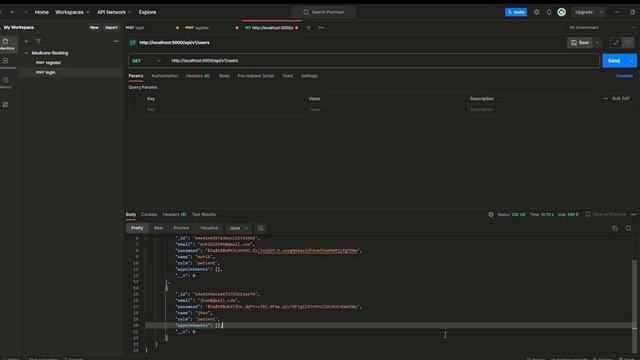Click the Save request button
Screen dimensions: 640x360
tap(580, 42)
